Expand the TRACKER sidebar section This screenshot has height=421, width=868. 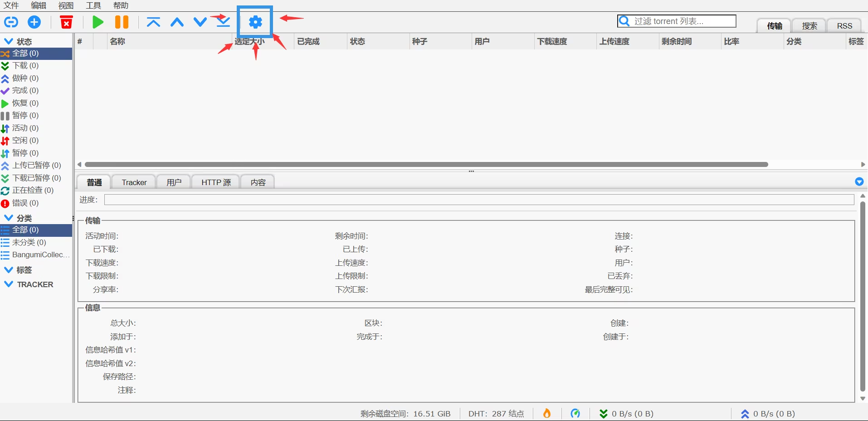coord(9,284)
